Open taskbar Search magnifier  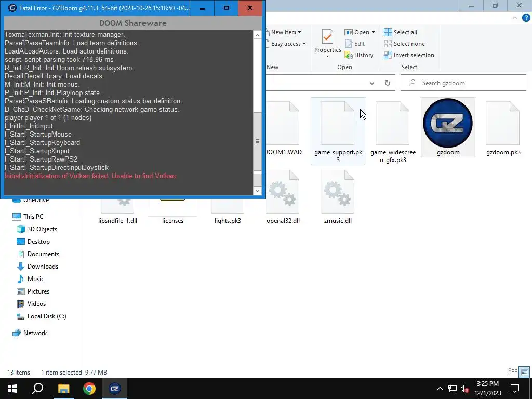(x=37, y=389)
